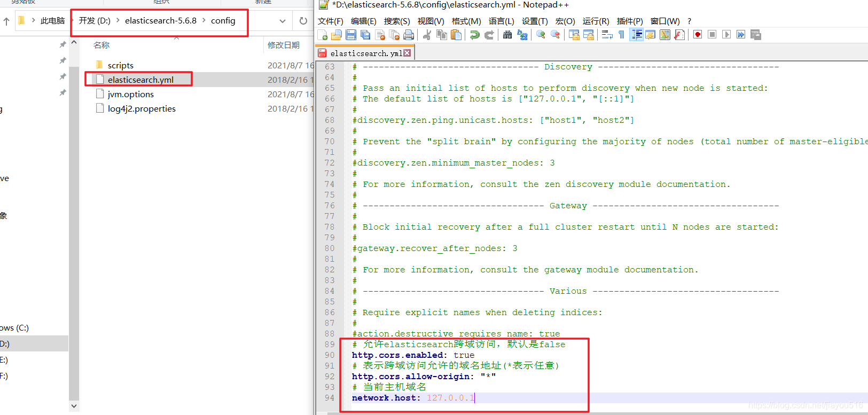Toggle the indent guide icon
Image resolution: width=868 pixels, height=415 pixels.
point(636,35)
